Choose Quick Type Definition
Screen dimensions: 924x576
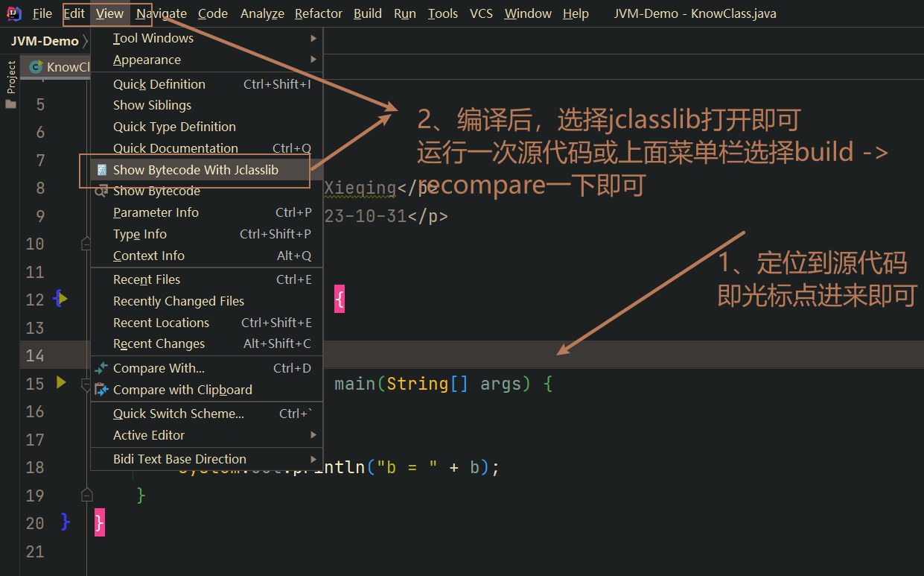[x=206, y=127]
